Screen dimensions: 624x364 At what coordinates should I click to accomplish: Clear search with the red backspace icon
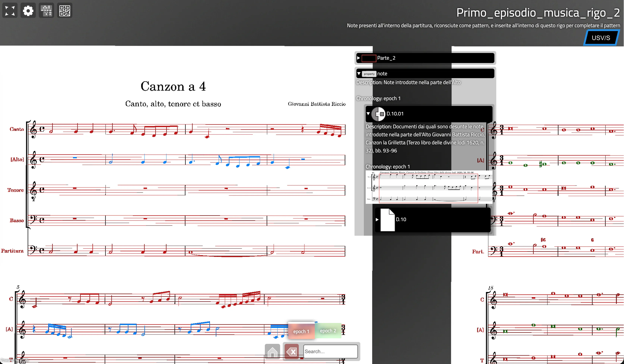click(292, 351)
